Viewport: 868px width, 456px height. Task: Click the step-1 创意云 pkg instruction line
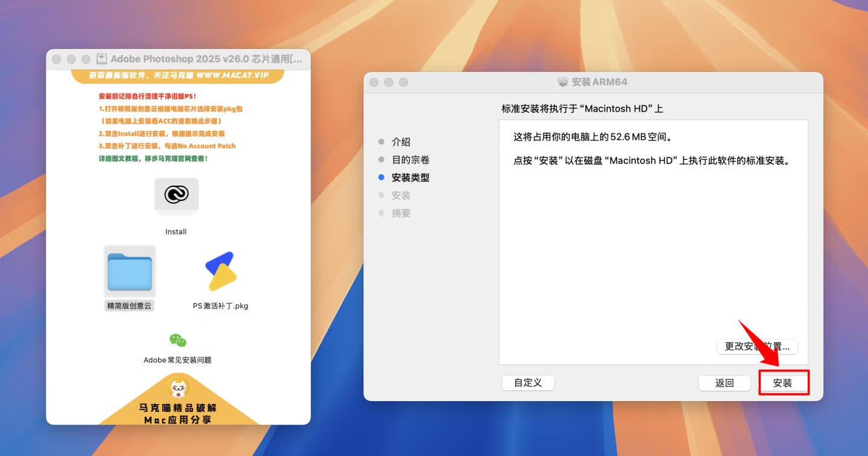(171, 109)
